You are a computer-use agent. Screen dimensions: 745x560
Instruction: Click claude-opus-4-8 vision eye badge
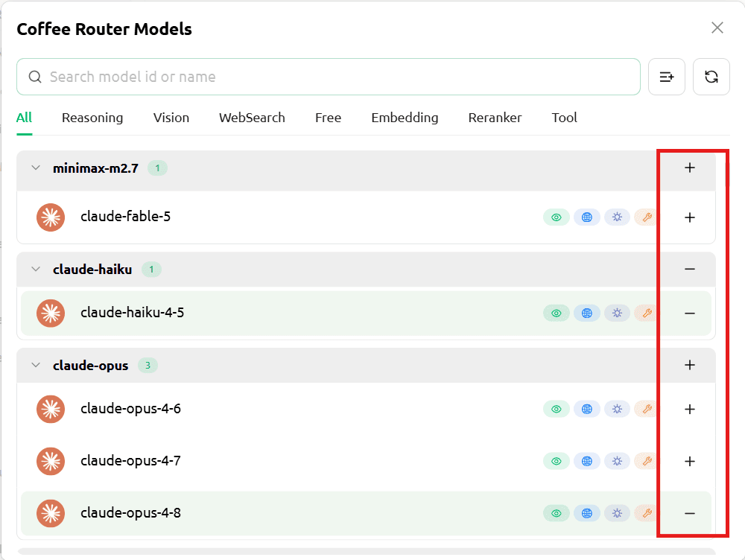(557, 513)
